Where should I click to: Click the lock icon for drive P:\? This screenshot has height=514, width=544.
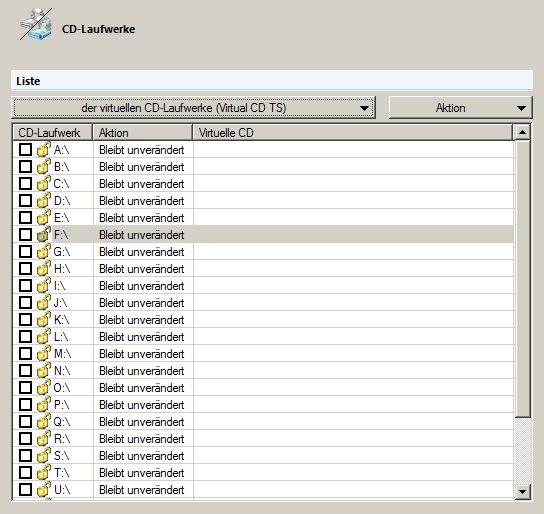pyautogui.click(x=44, y=405)
